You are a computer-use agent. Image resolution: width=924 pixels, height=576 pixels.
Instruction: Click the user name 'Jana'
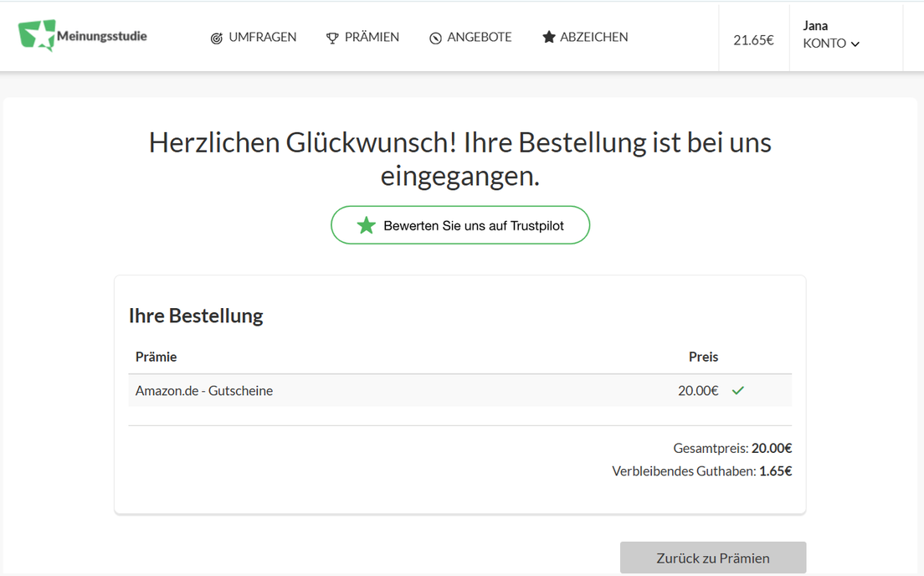[815, 26]
